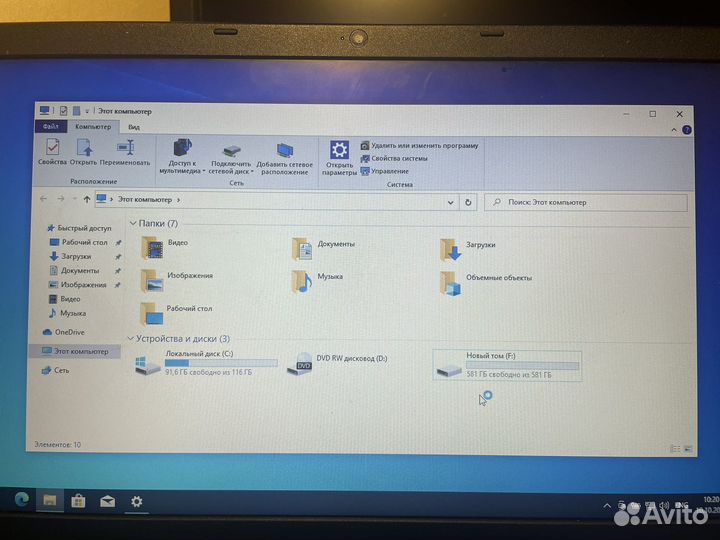Screen dimensions: 720x540
Task: Click Добавить сетевое расположение icon
Action: [285, 158]
